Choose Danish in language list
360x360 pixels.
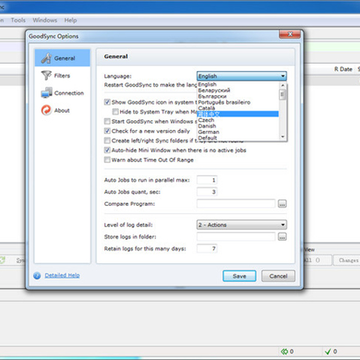tap(238, 126)
